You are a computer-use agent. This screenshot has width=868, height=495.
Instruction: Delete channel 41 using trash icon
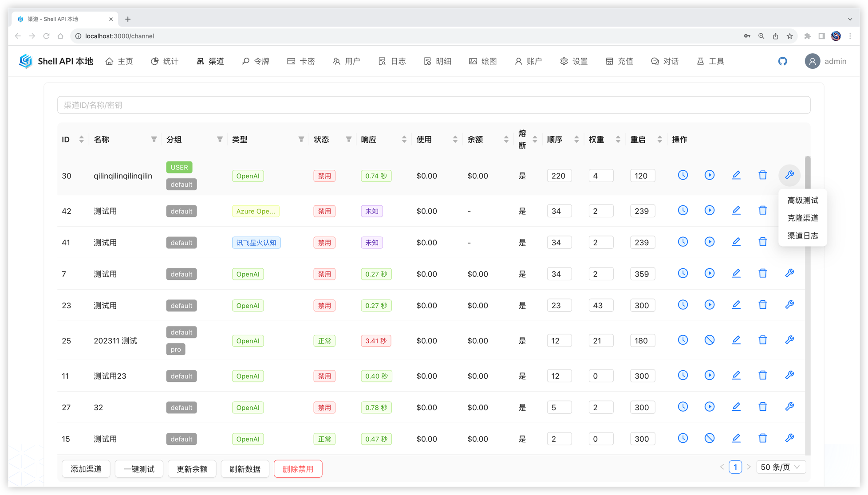(762, 242)
